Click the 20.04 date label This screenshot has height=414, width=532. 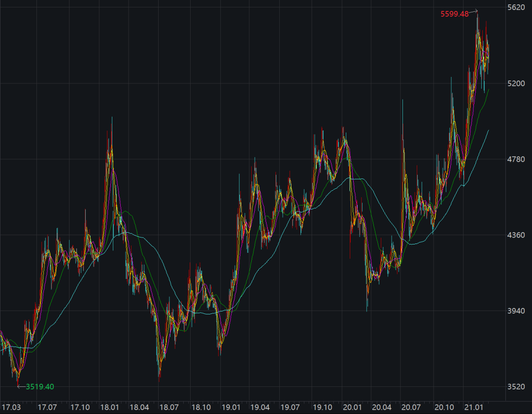click(x=382, y=407)
